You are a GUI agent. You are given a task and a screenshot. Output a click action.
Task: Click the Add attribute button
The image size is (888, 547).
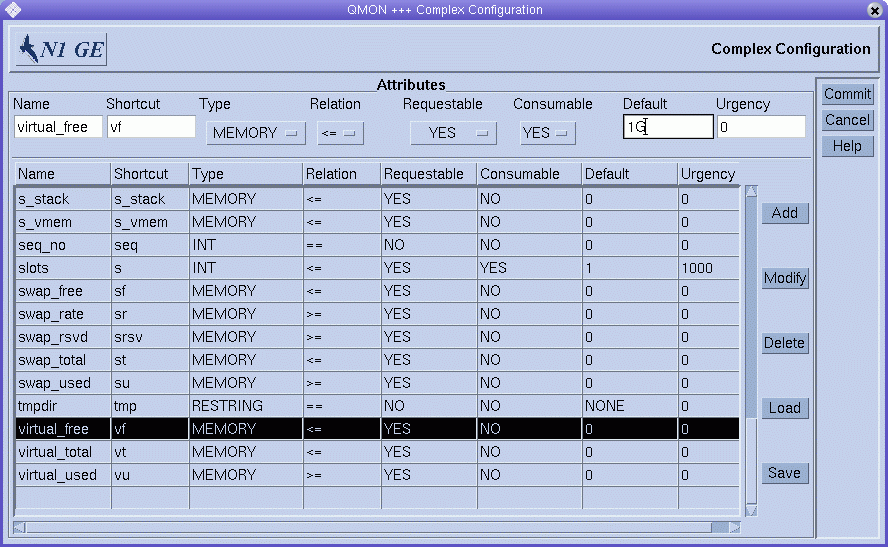coord(784,213)
